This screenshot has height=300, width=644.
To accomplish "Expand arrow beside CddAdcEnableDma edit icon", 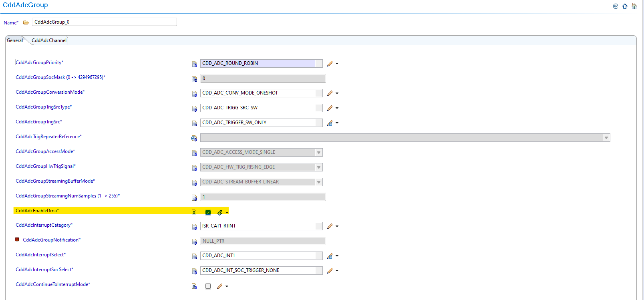I will pyautogui.click(x=227, y=213).
